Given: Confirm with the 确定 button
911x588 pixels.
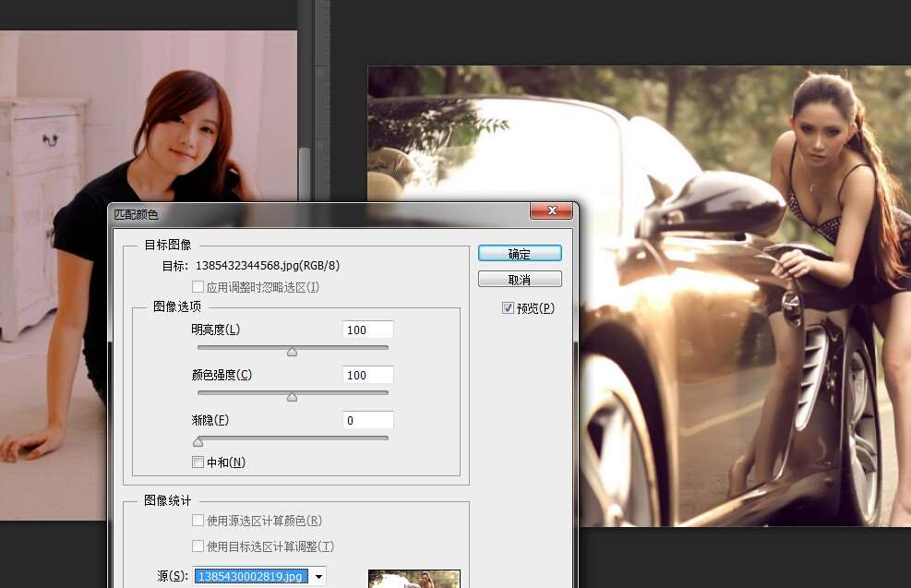Looking at the screenshot, I should [x=520, y=254].
